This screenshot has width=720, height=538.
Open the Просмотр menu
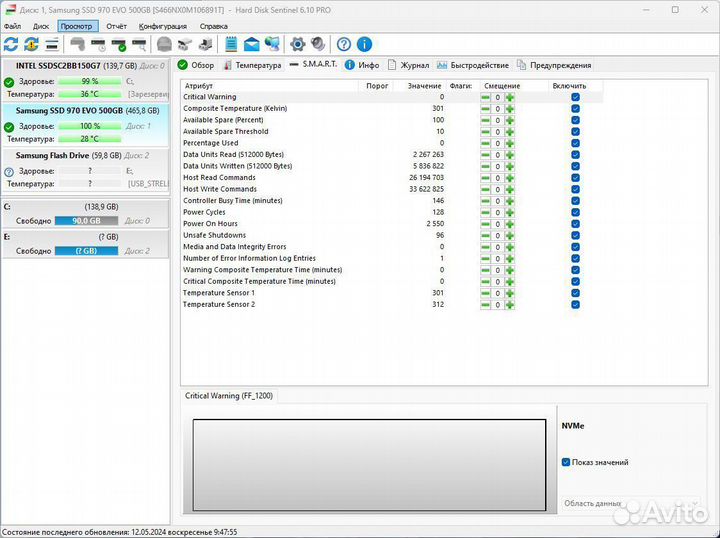pyautogui.click(x=77, y=26)
